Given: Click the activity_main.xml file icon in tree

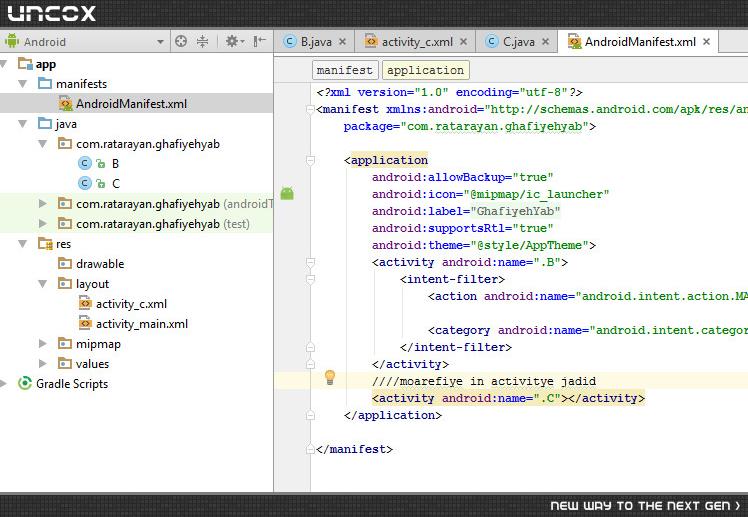Looking at the screenshot, I should click(x=85, y=323).
